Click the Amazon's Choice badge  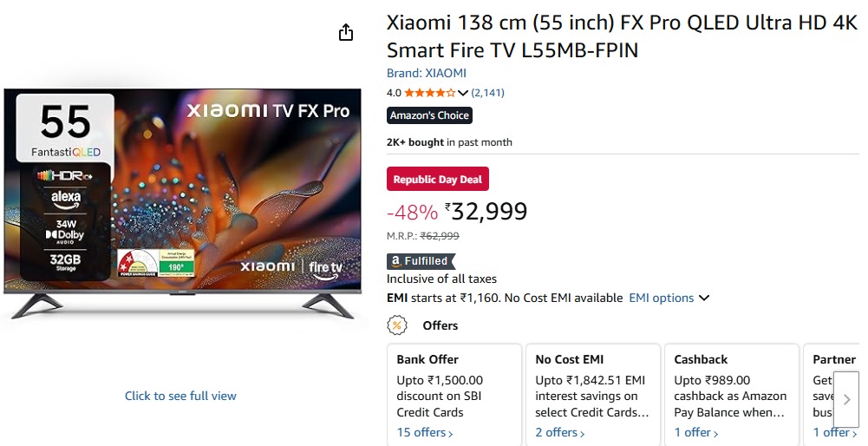coord(429,115)
